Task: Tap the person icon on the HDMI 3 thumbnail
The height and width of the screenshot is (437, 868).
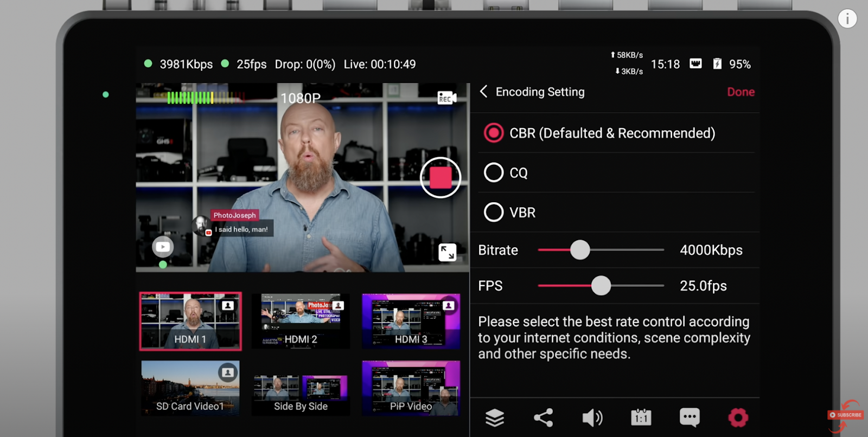Action: [x=448, y=306]
